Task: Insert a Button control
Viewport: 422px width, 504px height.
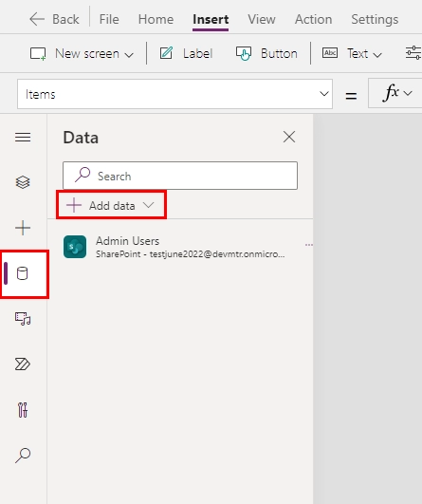Action: 266,54
